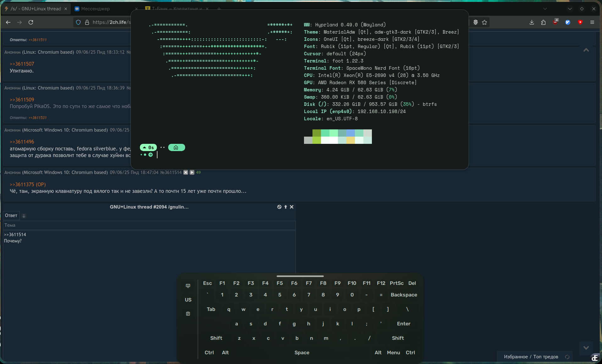
Task: Open Топ тредов link at bottom
Action: click(x=546, y=357)
